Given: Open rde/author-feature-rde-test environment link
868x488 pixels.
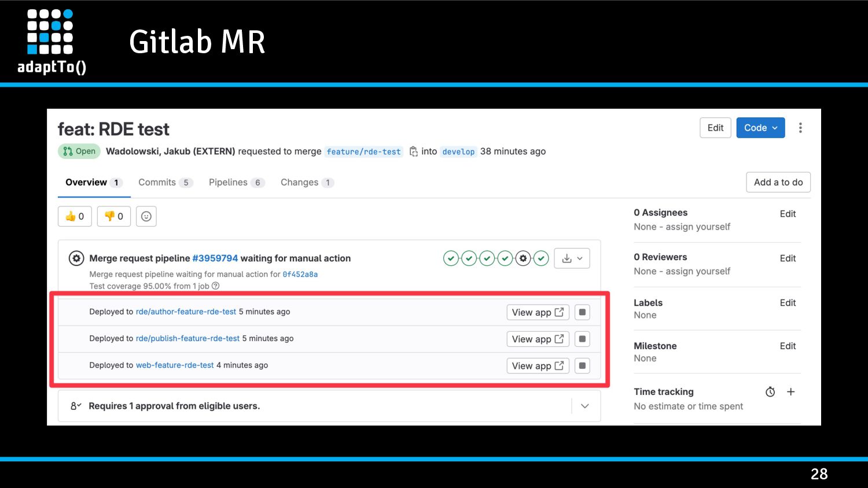Looking at the screenshot, I should tap(186, 312).
